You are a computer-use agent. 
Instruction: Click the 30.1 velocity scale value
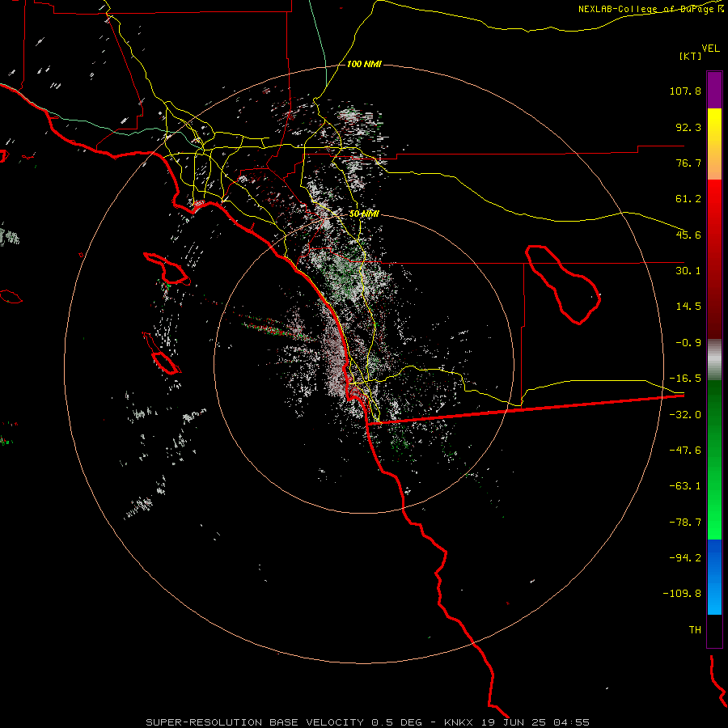pyautogui.click(x=688, y=271)
